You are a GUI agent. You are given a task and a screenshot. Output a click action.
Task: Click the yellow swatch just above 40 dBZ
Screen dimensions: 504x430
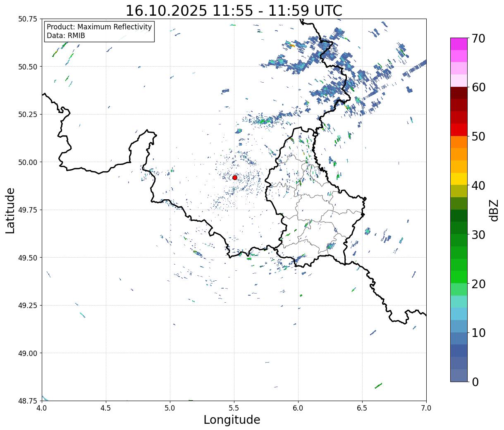tap(459, 179)
